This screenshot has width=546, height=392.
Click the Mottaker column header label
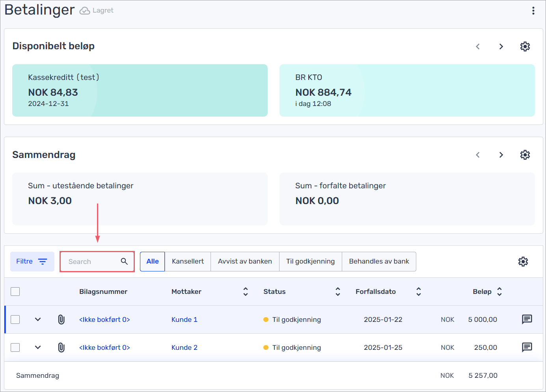point(186,292)
